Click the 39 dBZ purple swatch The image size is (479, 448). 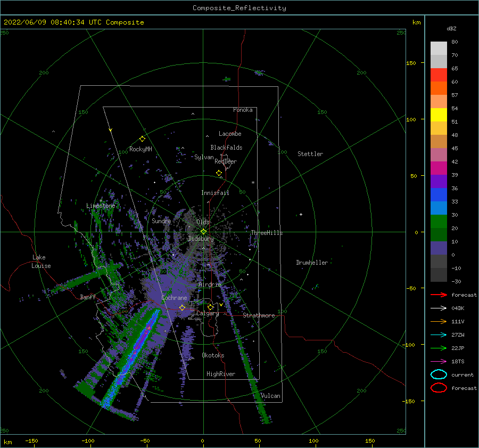439,181
